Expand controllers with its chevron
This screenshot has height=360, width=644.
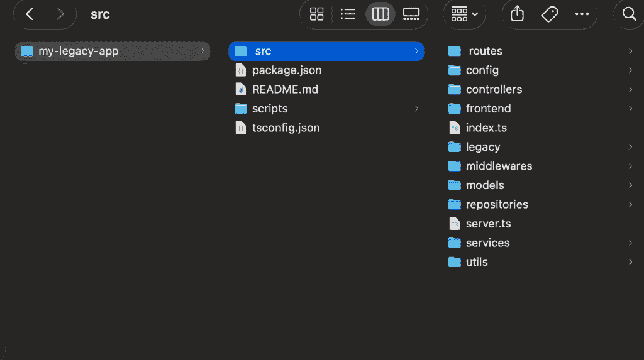tap(630, 89)
